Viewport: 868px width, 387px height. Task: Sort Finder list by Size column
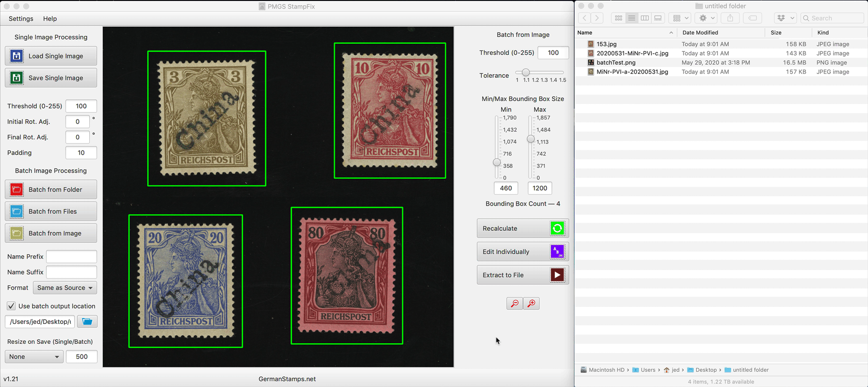[788, 32]
